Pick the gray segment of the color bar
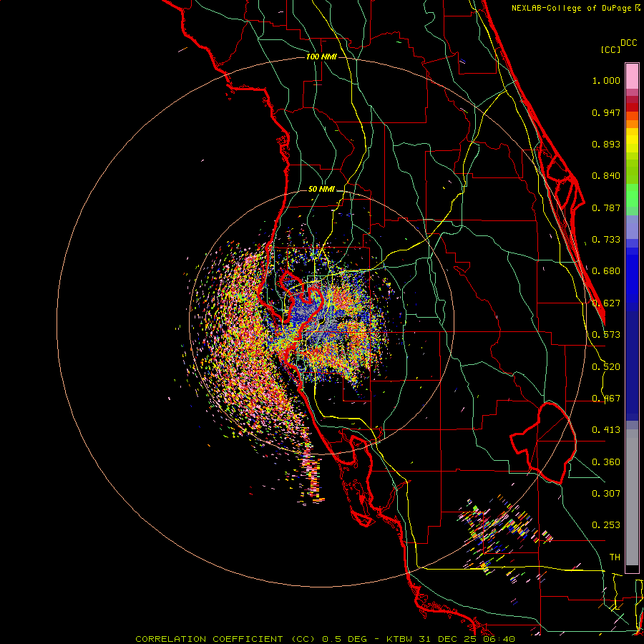Viewport: 644px width, 644px height. click(x=632, y=497)
